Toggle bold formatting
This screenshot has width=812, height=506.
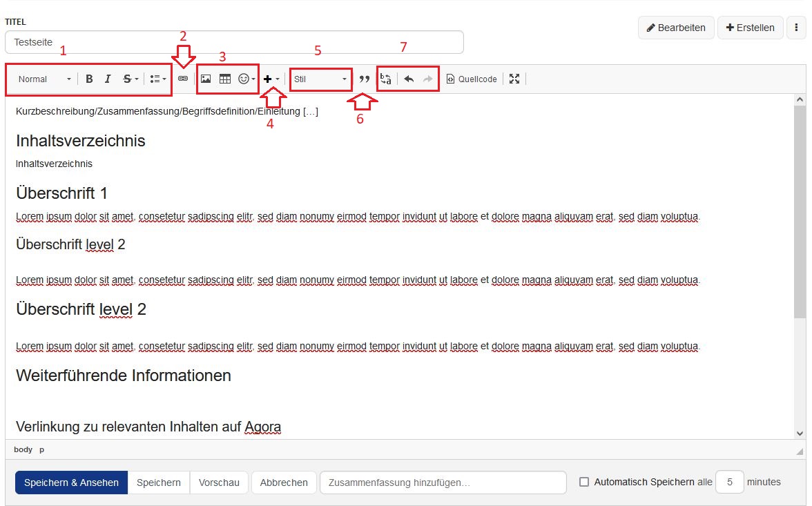coord(89,79)
